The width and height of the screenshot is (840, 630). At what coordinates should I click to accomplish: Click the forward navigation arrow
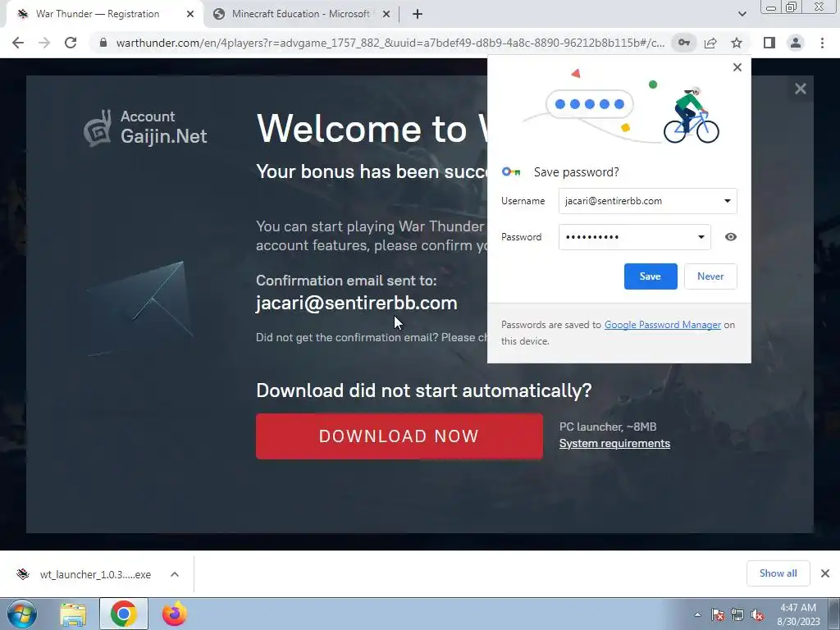(44, 43)
